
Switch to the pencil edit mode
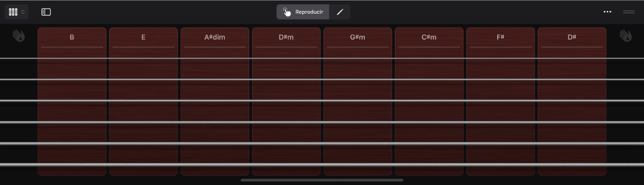[x=340, y=12]
